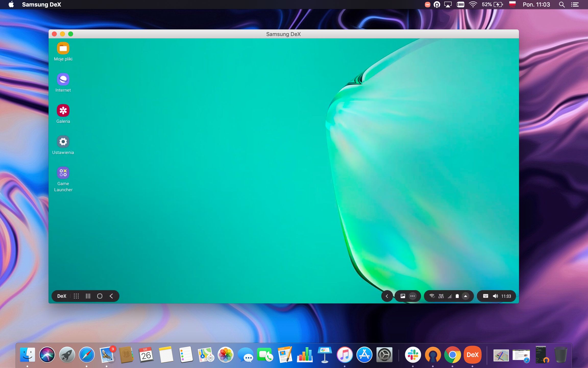
Task: Toggle Wi-Fi icon in DeX status tray
Action: tap(432, 296)
